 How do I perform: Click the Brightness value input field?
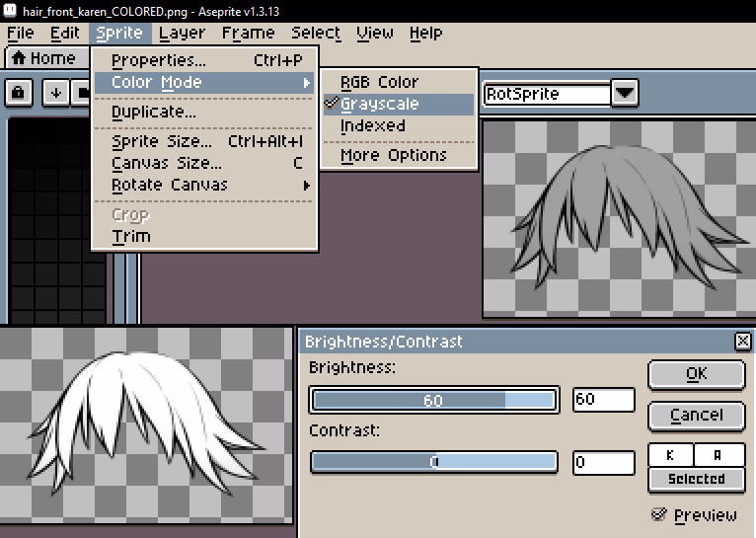pyautogui.click(x=603, y=400)
